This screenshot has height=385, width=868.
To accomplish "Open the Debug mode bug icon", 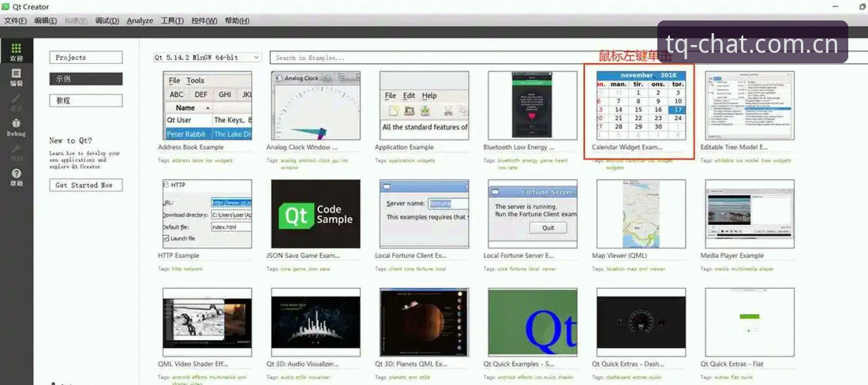I will tap(17, 128).
